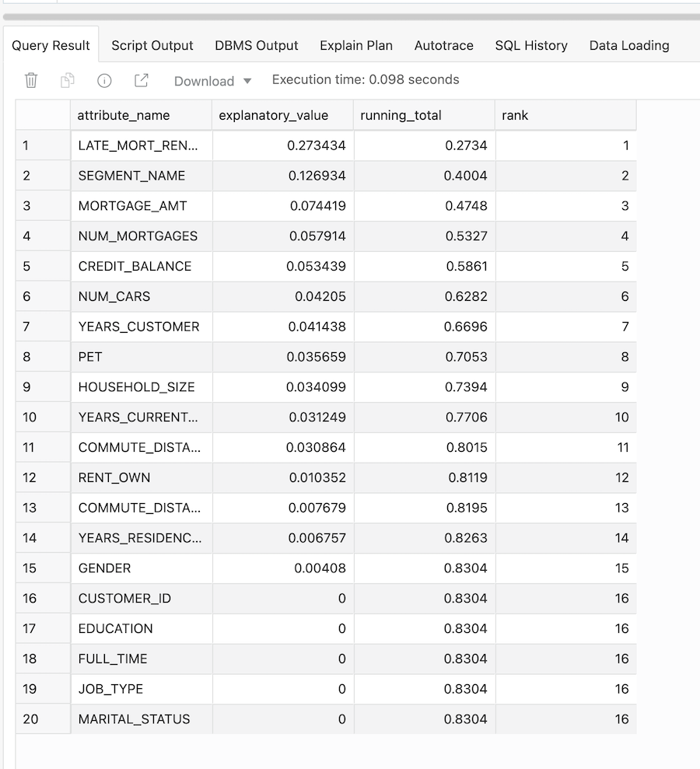
Task: Click the query info icon
Action: tap(104, 80)
